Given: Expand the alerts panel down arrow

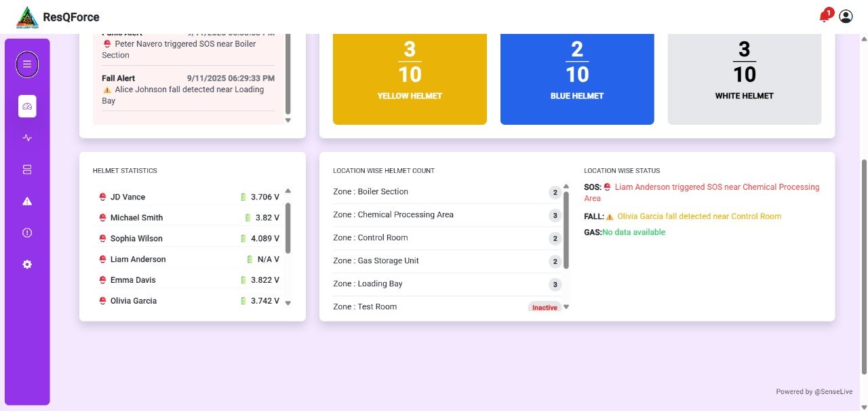Looking at the screenshot, I should click(288, 119).
